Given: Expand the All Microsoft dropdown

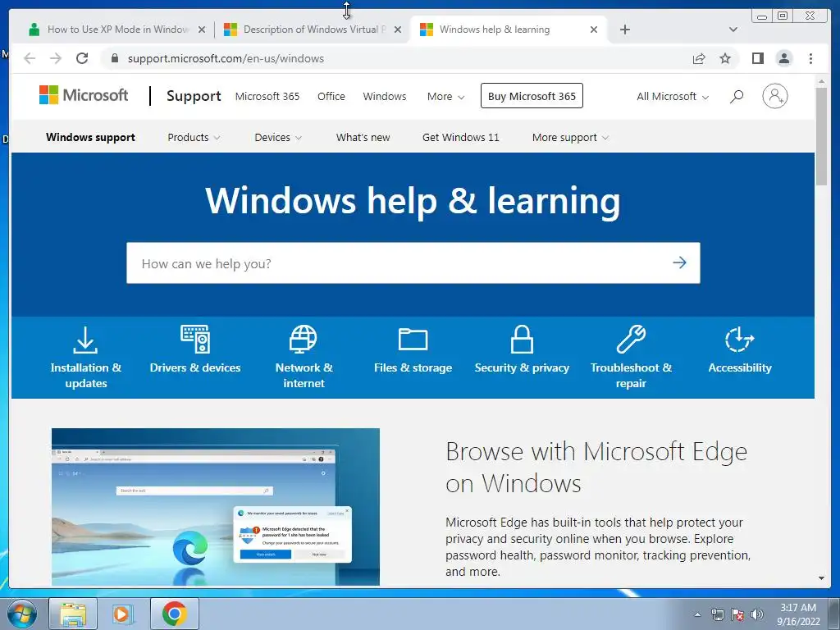Looking at the screenshot, I should pyautogui.click(x=673, y=97).
